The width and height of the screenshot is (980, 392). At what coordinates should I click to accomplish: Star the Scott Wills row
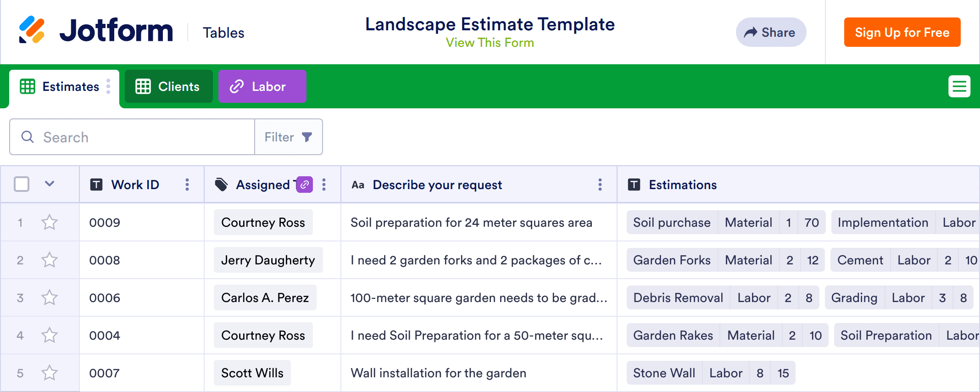[x=50, y=373]
